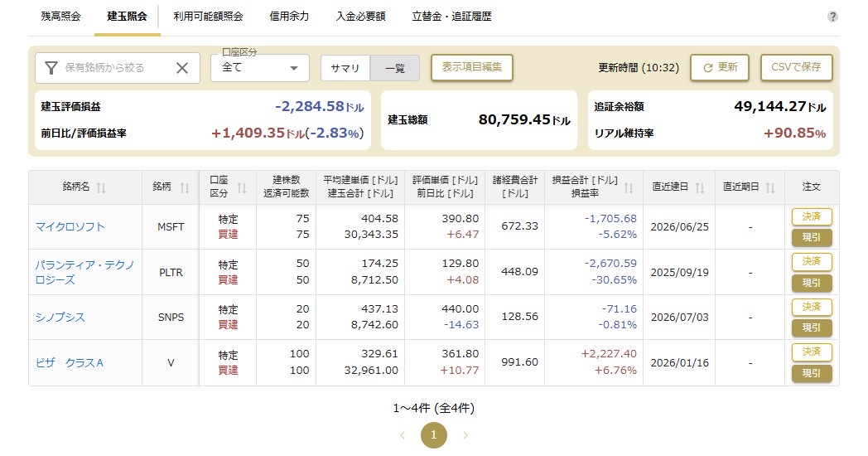Click the -2,670.59 loss value
This screenshot has width=868, height=456.
pos(610,264)
